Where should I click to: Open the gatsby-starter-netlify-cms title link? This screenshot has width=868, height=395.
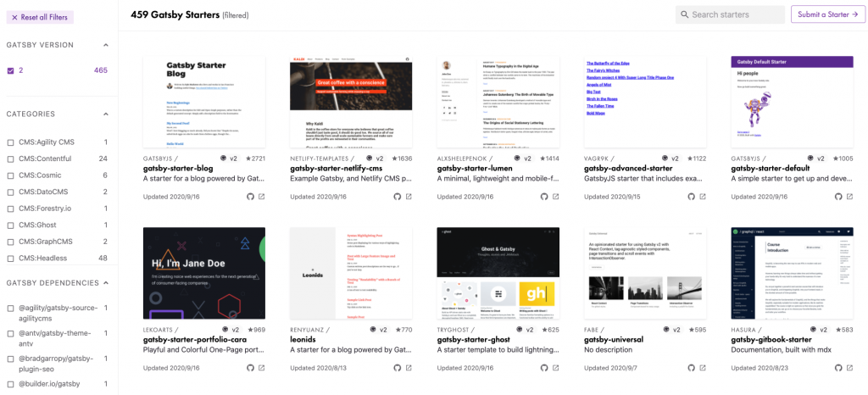pos(337,168)
